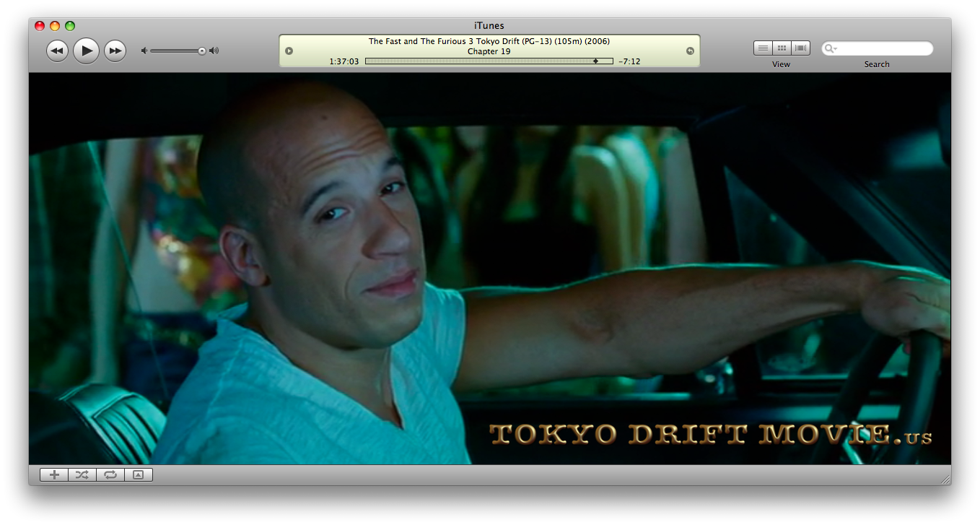980x525 pixels.
Task: Click the right circular arrow in the display
Action: pyautogui.click(x=690, y=51)
